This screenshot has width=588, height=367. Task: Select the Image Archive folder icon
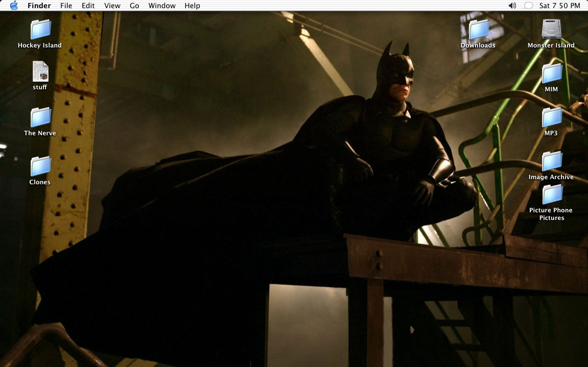pyautogui.click(x=552, y=161)
